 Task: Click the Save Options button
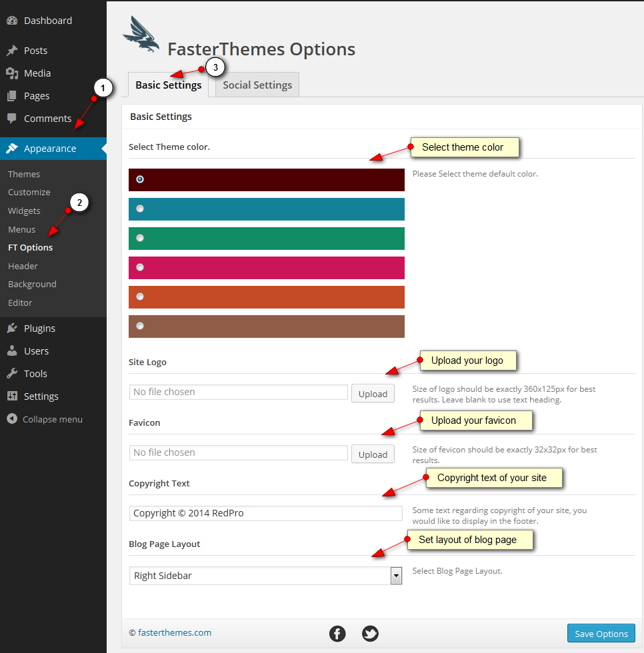601,634
